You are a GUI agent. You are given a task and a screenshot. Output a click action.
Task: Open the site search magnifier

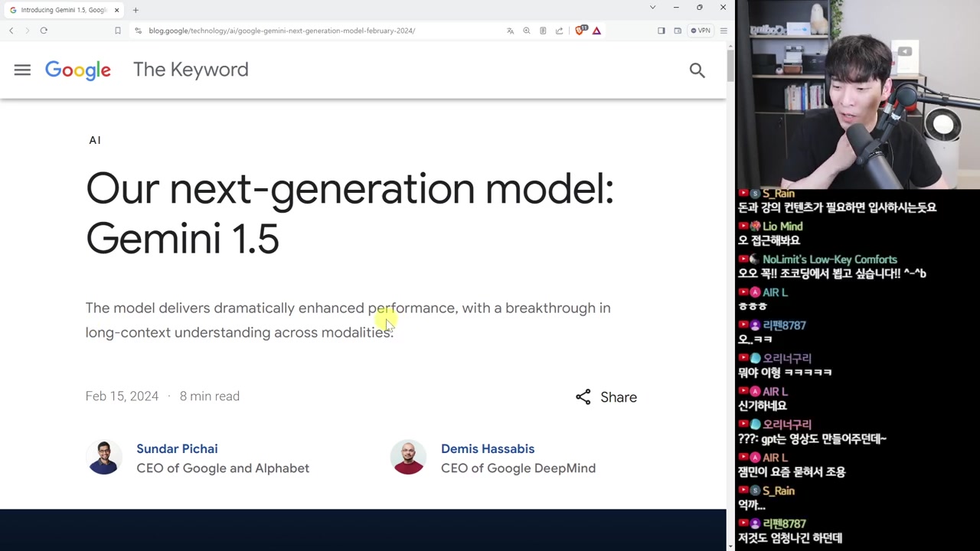697,70
